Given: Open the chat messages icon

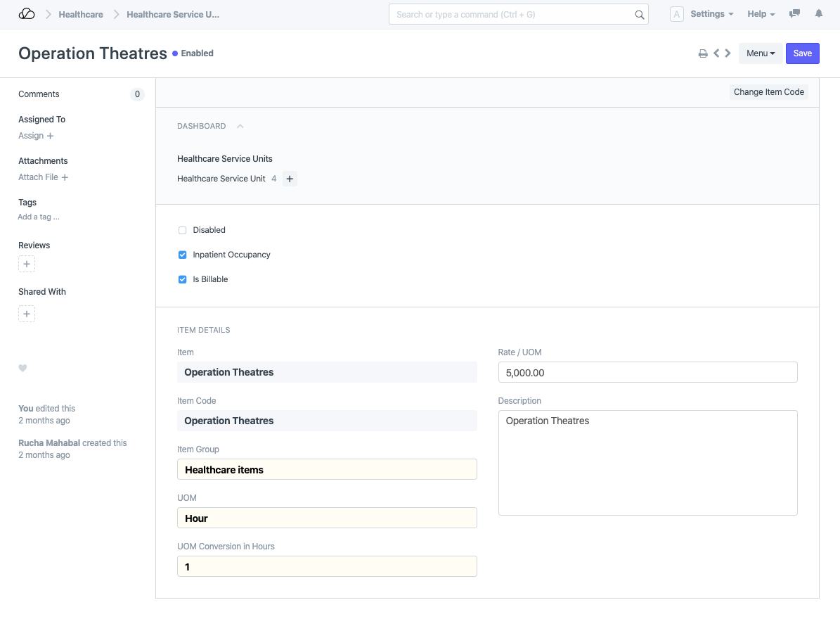Looking at the screenshot, I should tap(794, 14).
